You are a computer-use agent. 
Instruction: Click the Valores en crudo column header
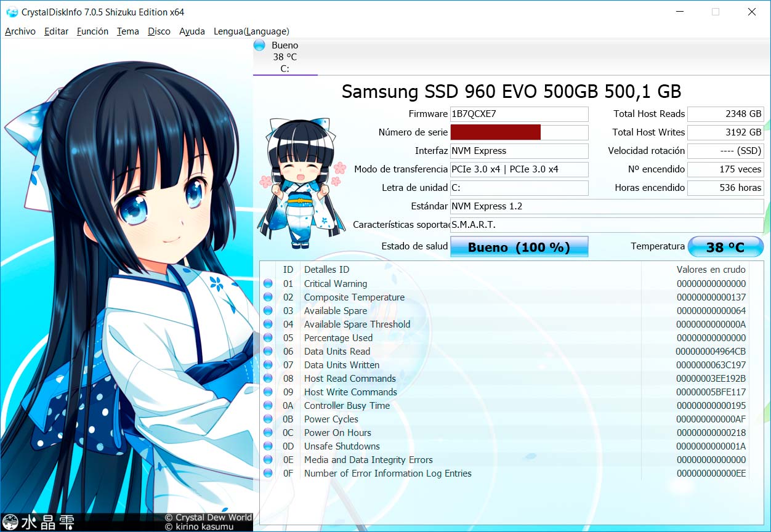point(711,270)
